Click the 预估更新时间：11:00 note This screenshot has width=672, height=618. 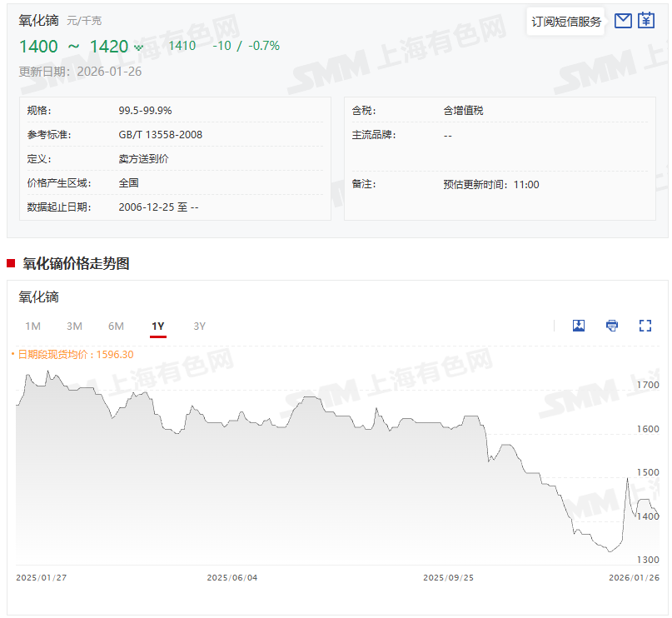click(x=491, y=185)
